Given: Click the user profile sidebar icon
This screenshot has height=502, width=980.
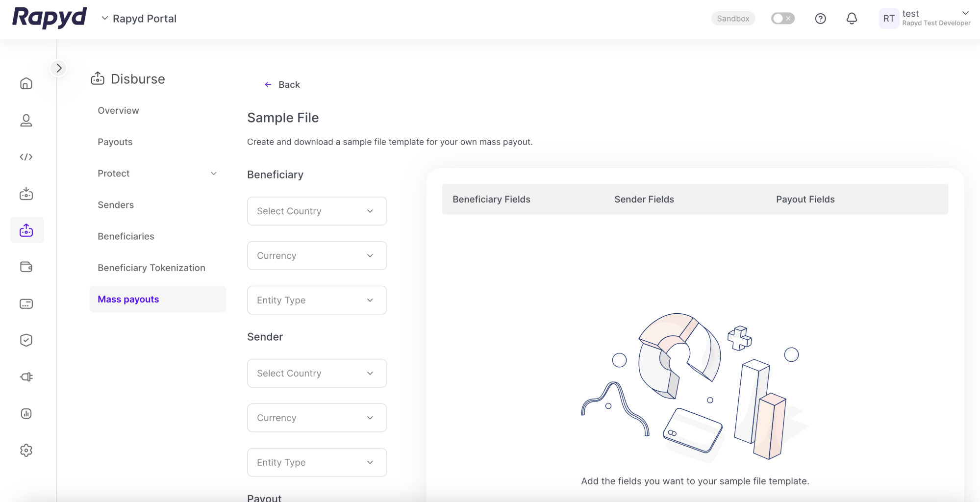Looking at the screenshot, I should point(26,121).
